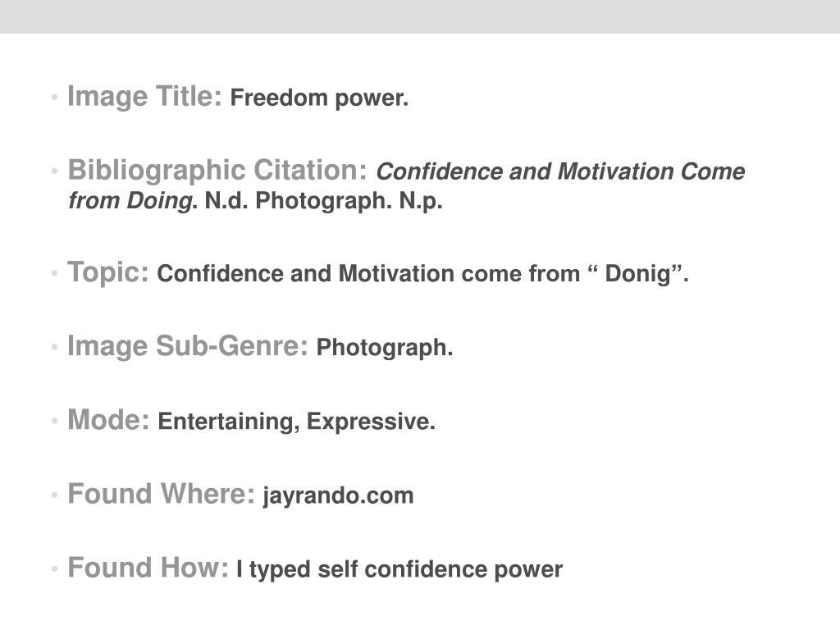Click 'Confidence and Motivation come from' topic text
Image resolution: width=840 pixels, height=630 pixels.
(368, 274)
